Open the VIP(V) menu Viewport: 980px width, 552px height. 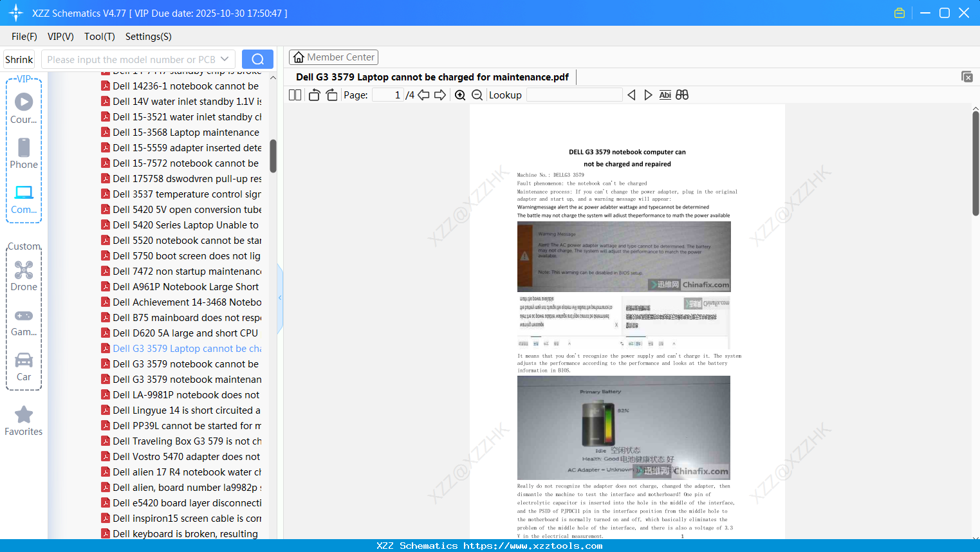(60, 37)
